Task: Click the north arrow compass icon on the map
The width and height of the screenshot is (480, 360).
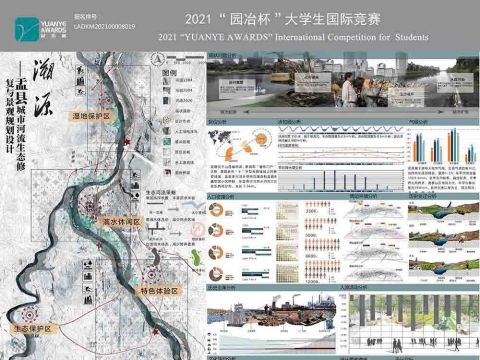Action: coord(158,59)
